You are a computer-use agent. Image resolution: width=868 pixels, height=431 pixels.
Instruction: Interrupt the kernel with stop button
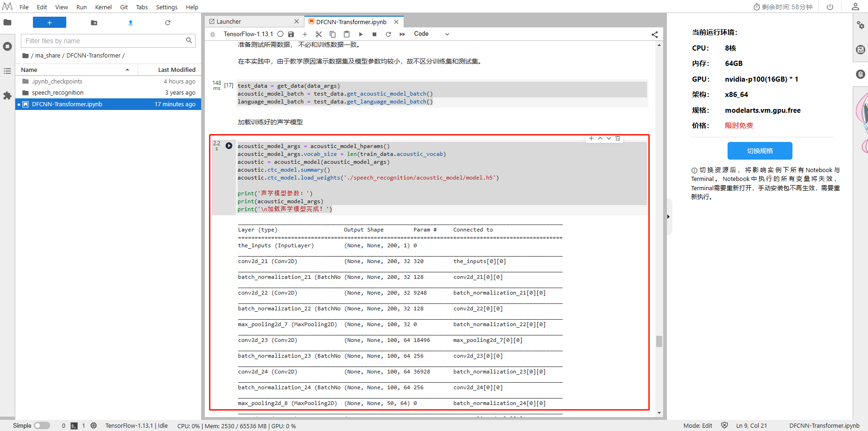[x=374, y=34]
